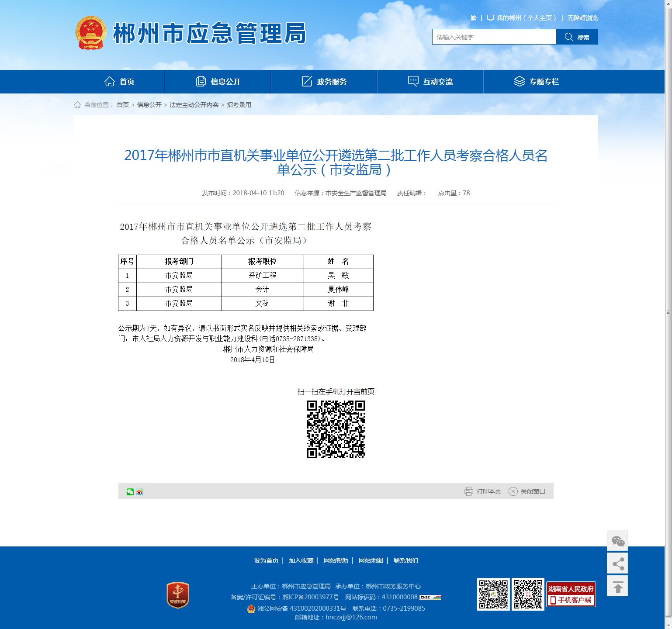
Task: Open the 首页 navigation tab
Action: tap(119, 82)
